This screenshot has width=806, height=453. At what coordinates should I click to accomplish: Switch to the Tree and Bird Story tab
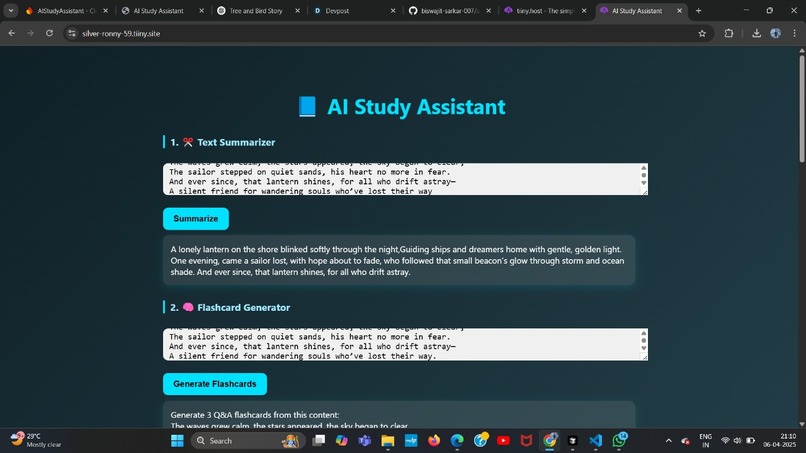(x=255, y=11)
